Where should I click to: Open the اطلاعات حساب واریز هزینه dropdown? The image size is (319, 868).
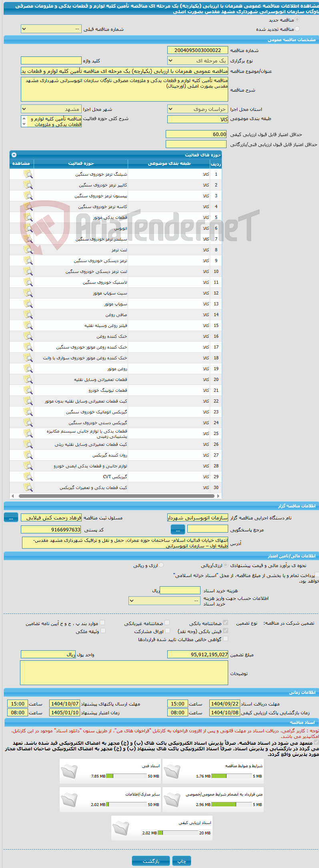click(x=165, y=600)
